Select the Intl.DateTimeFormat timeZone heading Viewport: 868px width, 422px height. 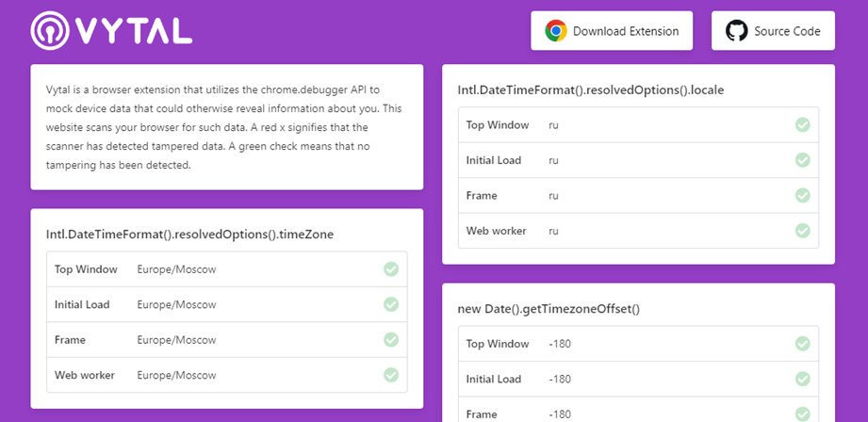pyautogui.click(x=189, y=235)
